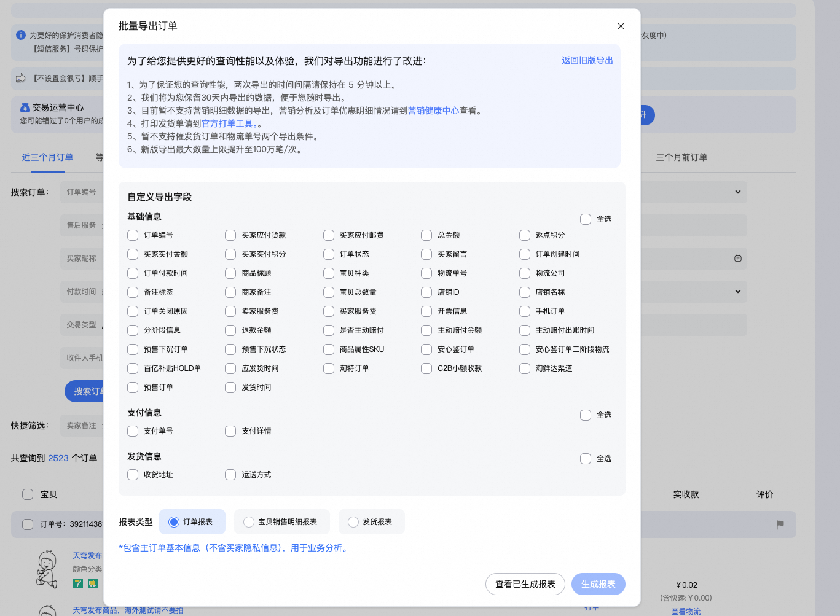Image resolution: width=840 pixels, height=616 pixels.
Task: Click 返回旧版导出 link
Action: coord(587,60)
